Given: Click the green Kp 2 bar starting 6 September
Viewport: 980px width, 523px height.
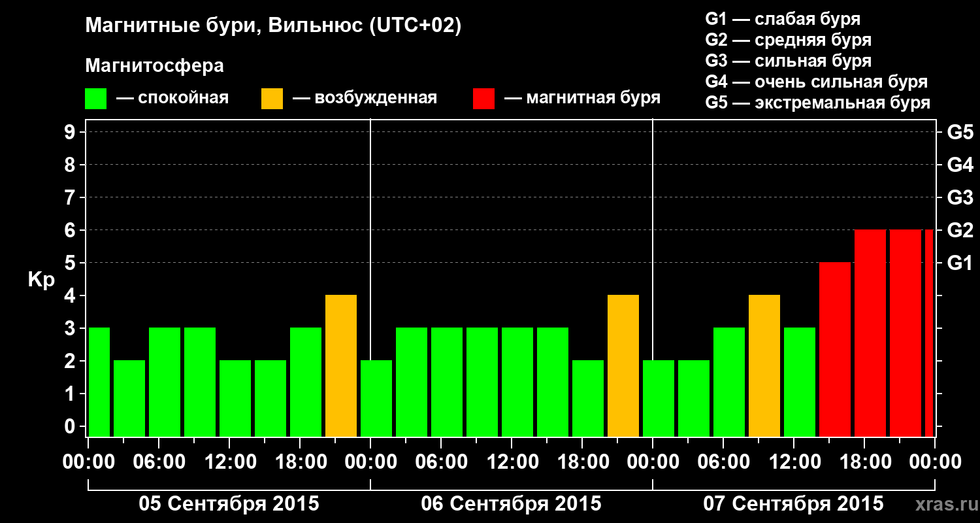Looking at the screenshot, I should click(376, 399).
